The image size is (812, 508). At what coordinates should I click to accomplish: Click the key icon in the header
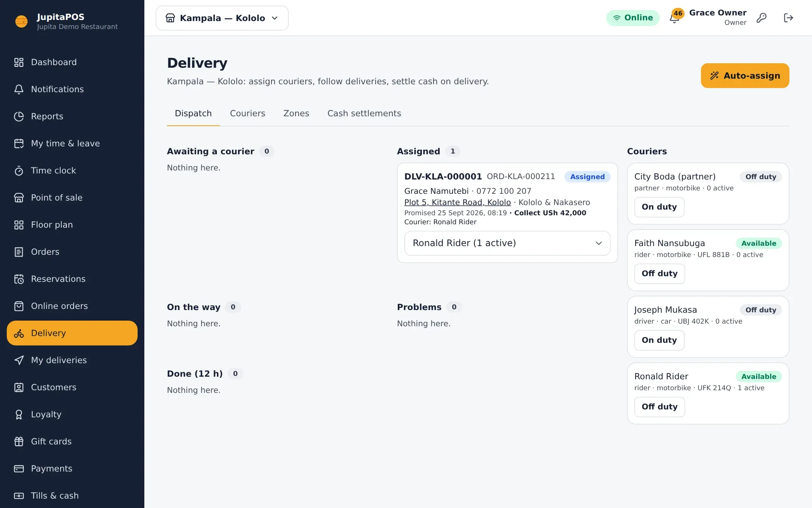click(761, 18)
